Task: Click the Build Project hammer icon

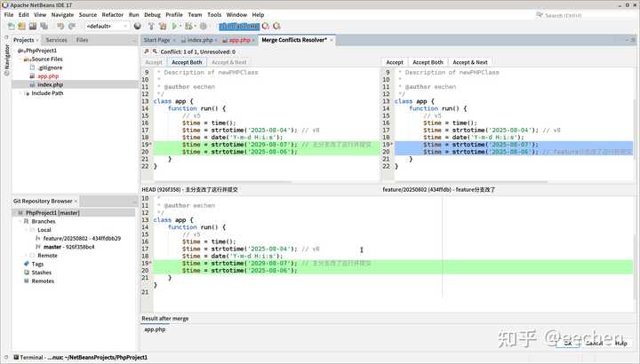Action: pyautogui.click(x=151, y=26)
